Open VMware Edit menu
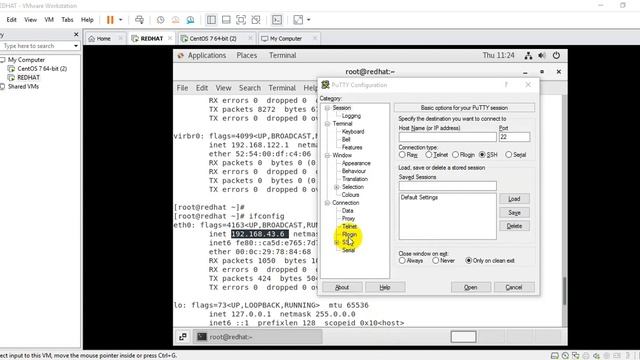640x360 pixels. (11, 20)
